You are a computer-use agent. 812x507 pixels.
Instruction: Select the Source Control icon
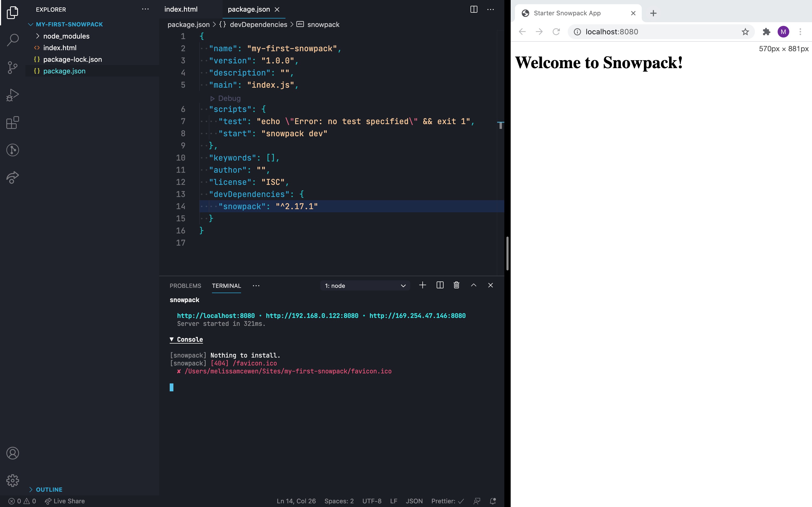12,67
